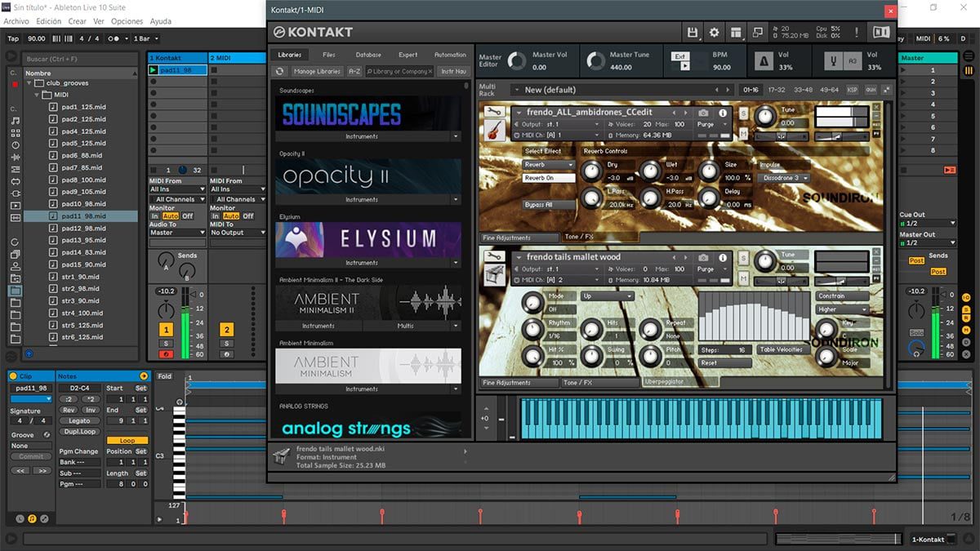
Task: Click the Manage Libraries button
Action: tap(317, 72)
